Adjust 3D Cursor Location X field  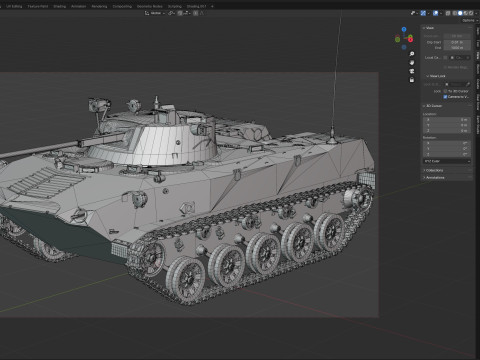pos(447,119)
